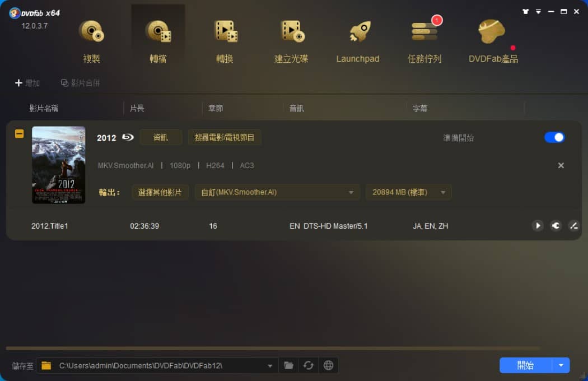588x381 pixels.
Task: Toggle the blue enable switch for 2012
Action: click(x=554, y=137)
